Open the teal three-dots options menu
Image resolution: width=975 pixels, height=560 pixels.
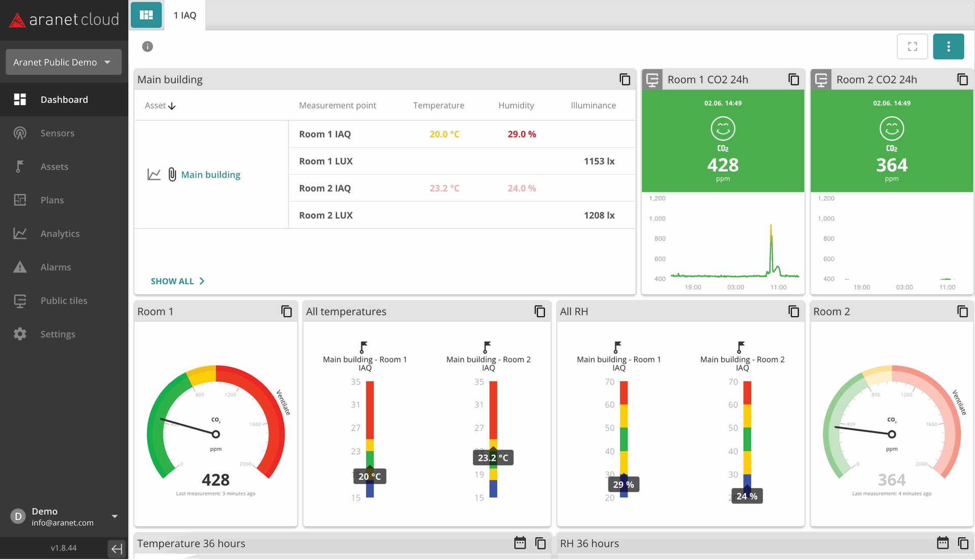click(948, 47)
